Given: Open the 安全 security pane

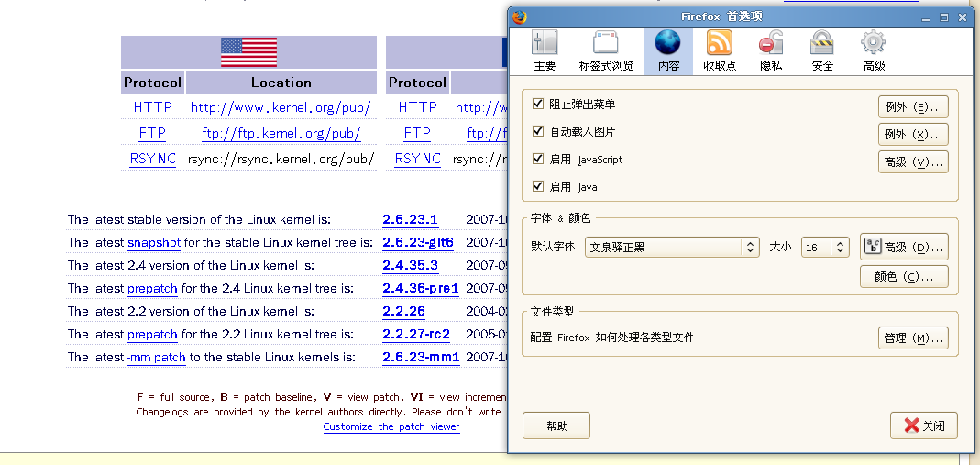Looking at the screenshot, I should 822,51.
